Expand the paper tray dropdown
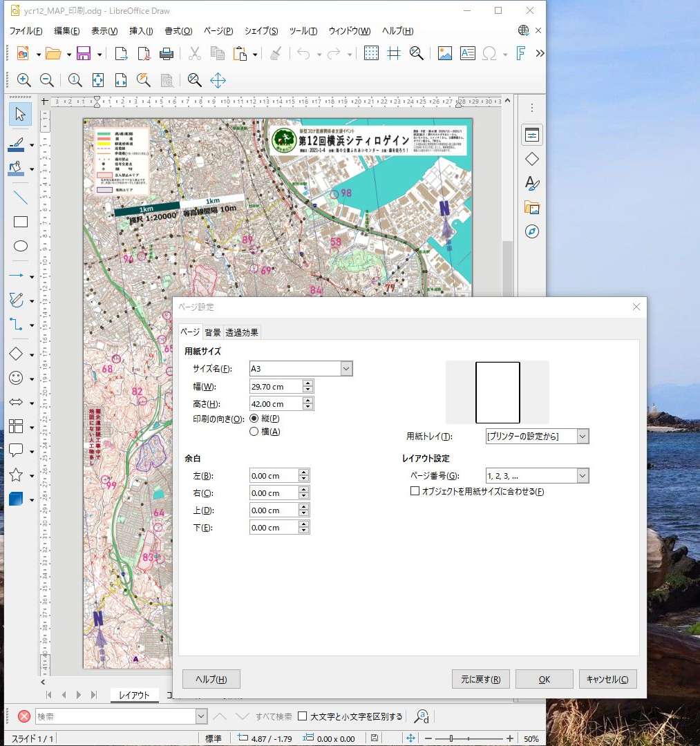Image resolution: width=700 pixels, height=746 pixels. tap(582, 437)
